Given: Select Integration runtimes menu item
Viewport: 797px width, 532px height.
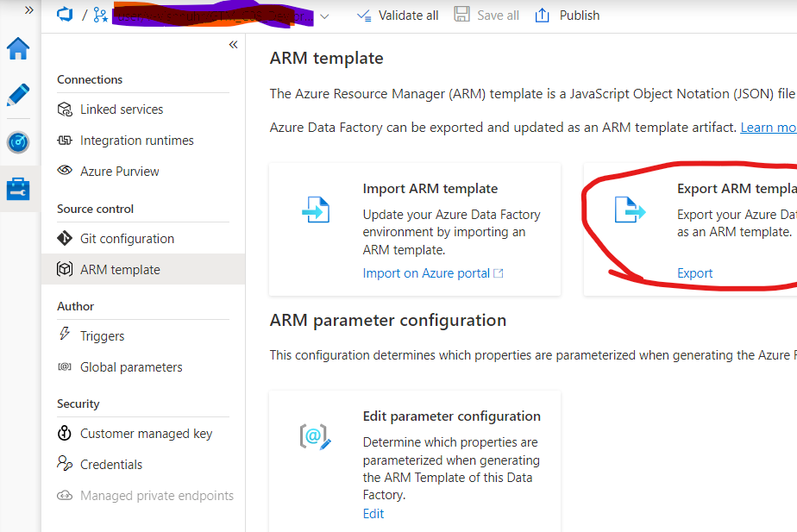Looking at the screenshot, I should [136, 141].
